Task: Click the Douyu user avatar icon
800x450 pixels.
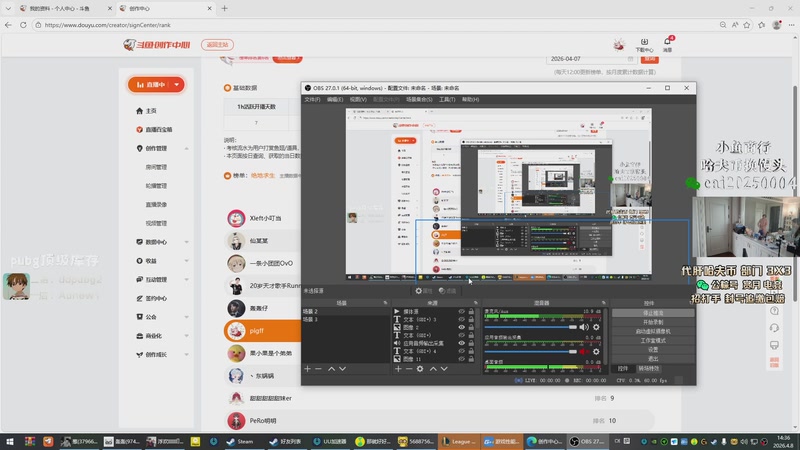Action: click(x=619, y=45)
